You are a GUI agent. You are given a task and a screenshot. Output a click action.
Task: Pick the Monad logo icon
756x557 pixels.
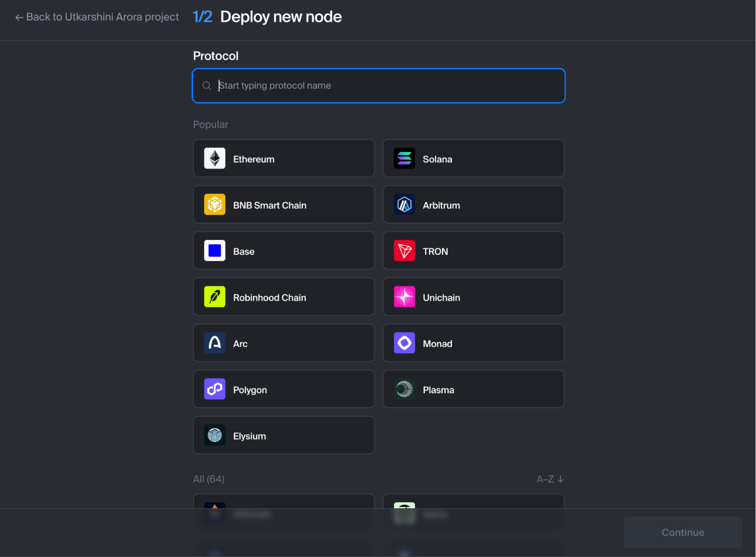tap(404, 343)
